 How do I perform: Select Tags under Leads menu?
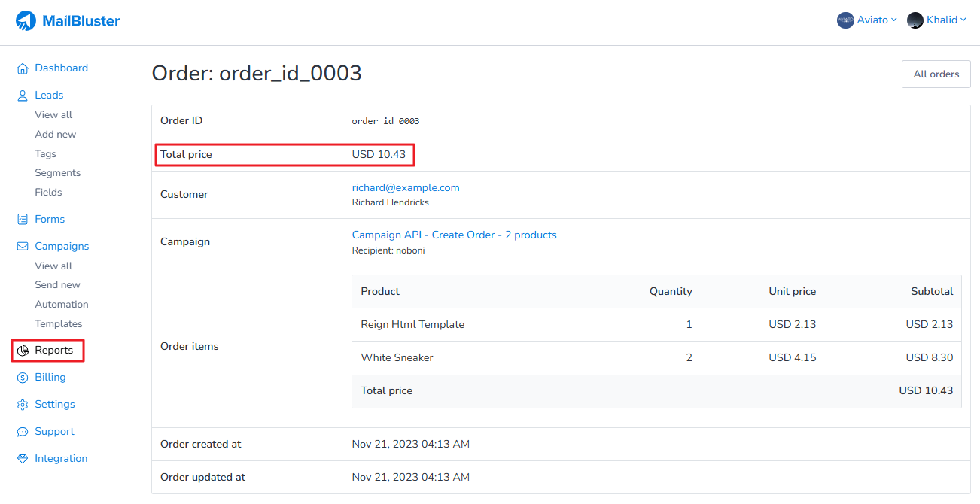[45, 153]
